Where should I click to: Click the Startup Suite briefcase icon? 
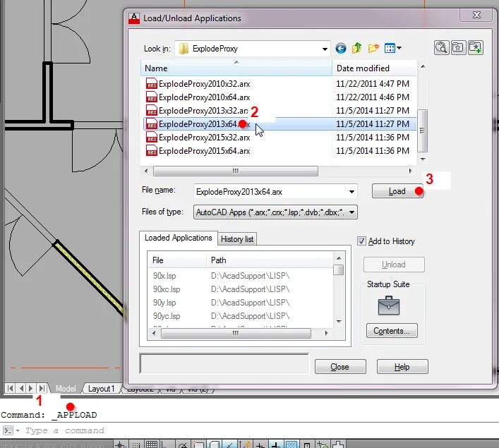click(x=389, y=305)
